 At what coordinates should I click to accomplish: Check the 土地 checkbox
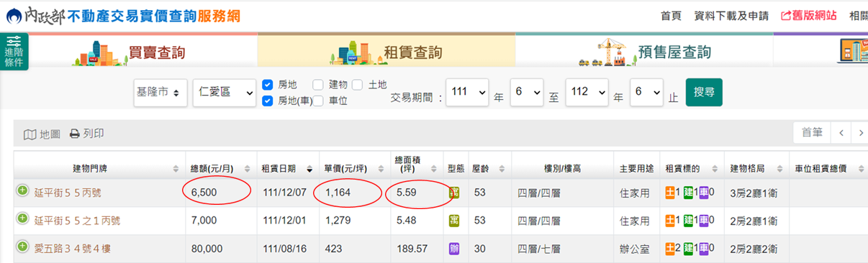point(357,85)
